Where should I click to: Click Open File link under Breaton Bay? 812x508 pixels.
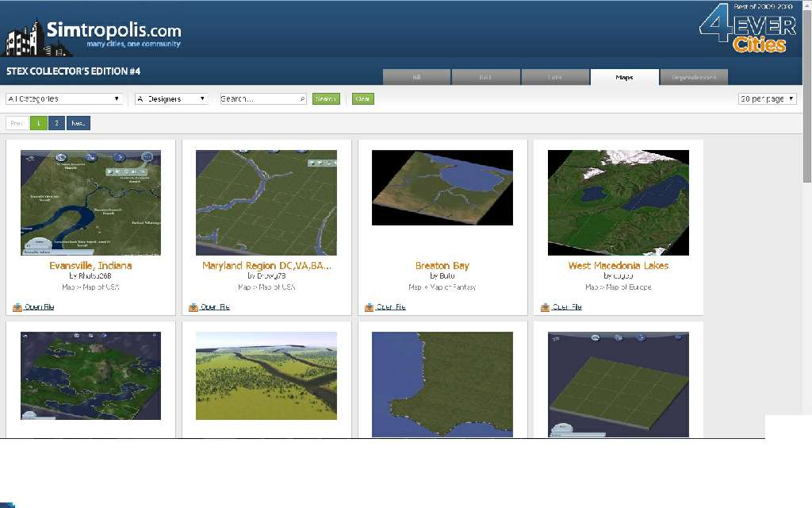tap(391, 307)
